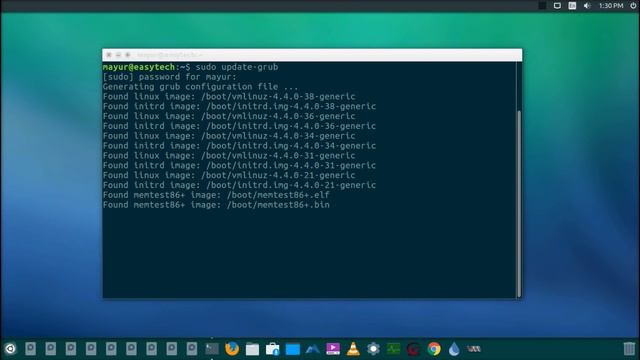The image size is (640, 360).
Task: Click the display indicator in top panel
Action: [x=557, y=6]
